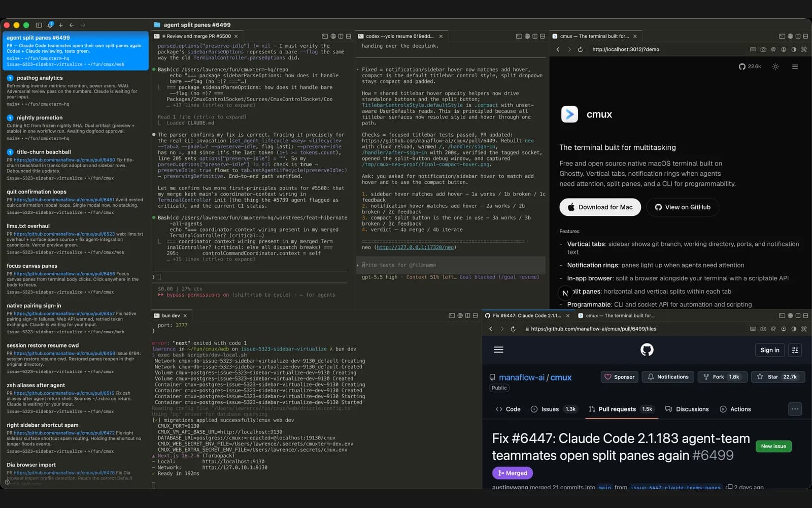Toggle Notifications for the cmux repository

(668, 377)
